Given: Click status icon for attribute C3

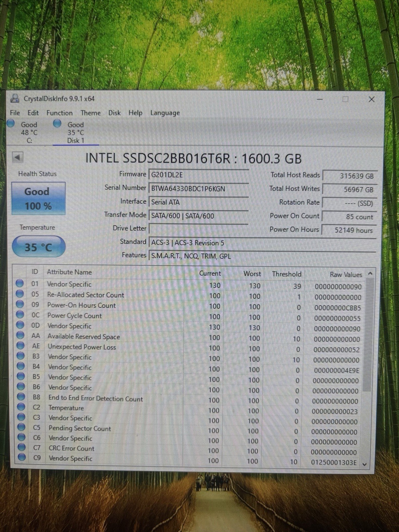Looking at the screenshot, I should click(x=21, y=417).
